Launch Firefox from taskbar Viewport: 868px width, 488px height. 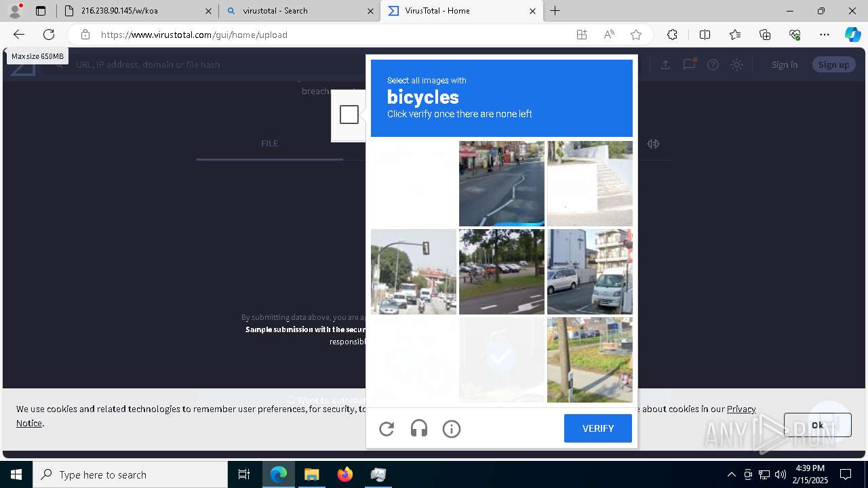[345, 474]
